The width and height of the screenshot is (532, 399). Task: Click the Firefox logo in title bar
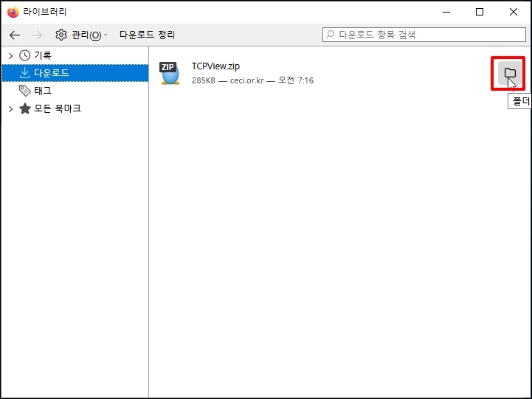point(13,12)
